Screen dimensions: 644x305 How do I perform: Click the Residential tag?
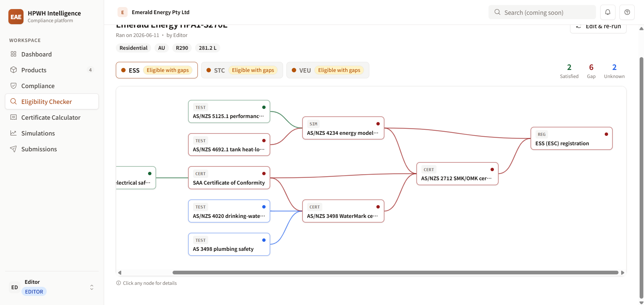pyautogui.click(x=133, y=48)
